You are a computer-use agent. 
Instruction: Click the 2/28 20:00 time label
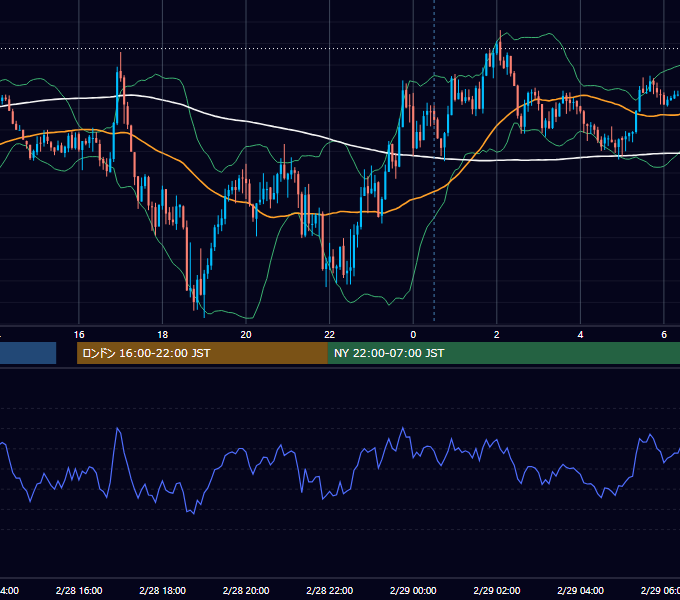click(246, 591)
